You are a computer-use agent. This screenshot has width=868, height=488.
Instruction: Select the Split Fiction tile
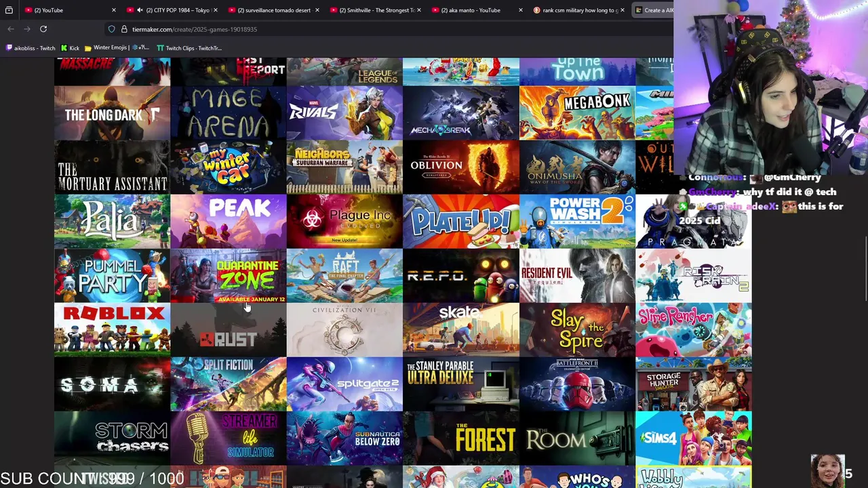pos(229,384)
